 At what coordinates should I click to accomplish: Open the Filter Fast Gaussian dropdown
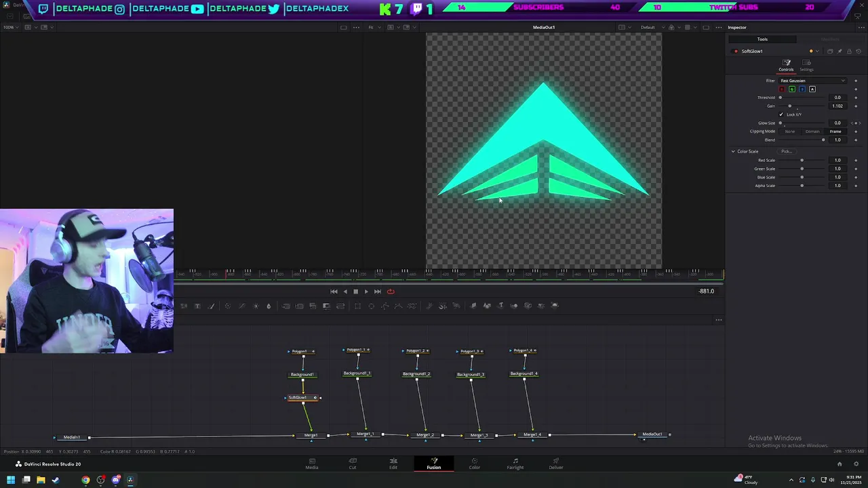pyautogui.click(x=812, y=81)
